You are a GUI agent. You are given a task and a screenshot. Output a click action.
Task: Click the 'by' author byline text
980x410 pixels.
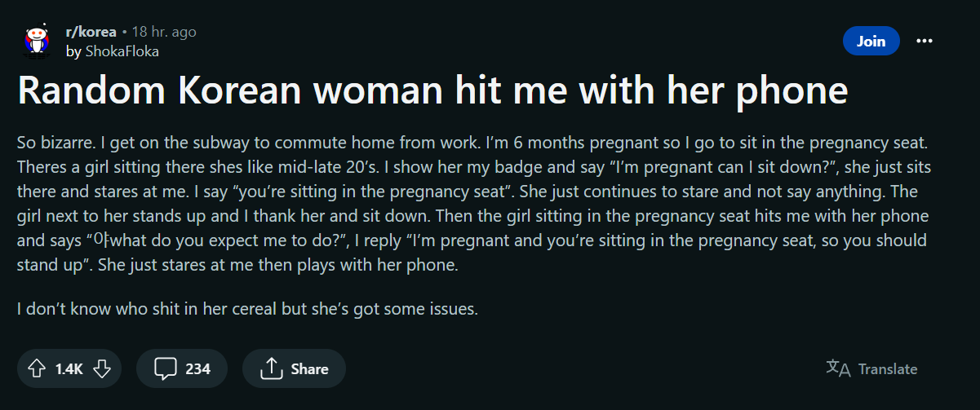[73, 51]
